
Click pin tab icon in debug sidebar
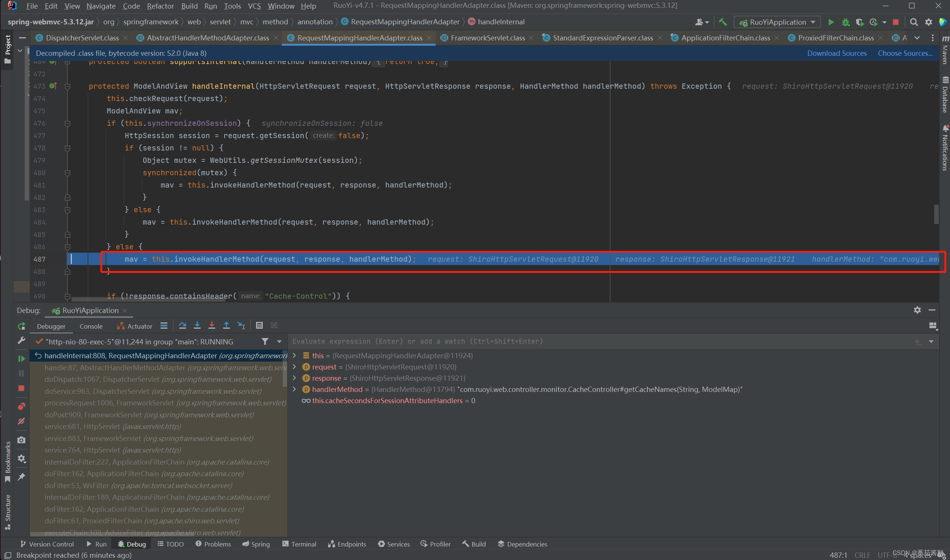[x=21, y=477]
